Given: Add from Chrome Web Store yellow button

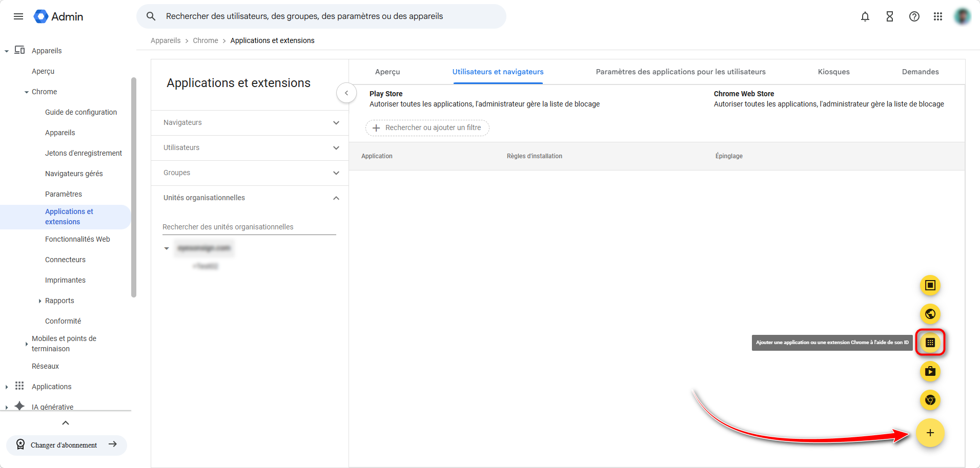Looking at the screenshot, I should [x=930, y=400].
